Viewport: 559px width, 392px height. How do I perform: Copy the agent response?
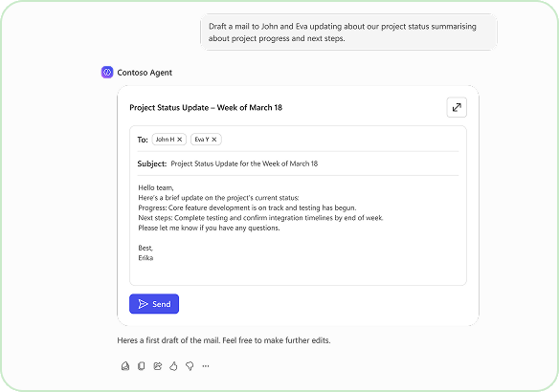141,366
